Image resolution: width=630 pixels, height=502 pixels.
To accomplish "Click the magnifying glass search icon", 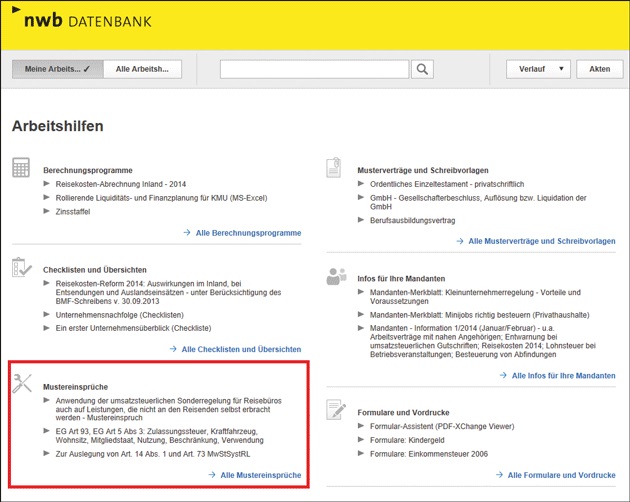I will 422,69.
